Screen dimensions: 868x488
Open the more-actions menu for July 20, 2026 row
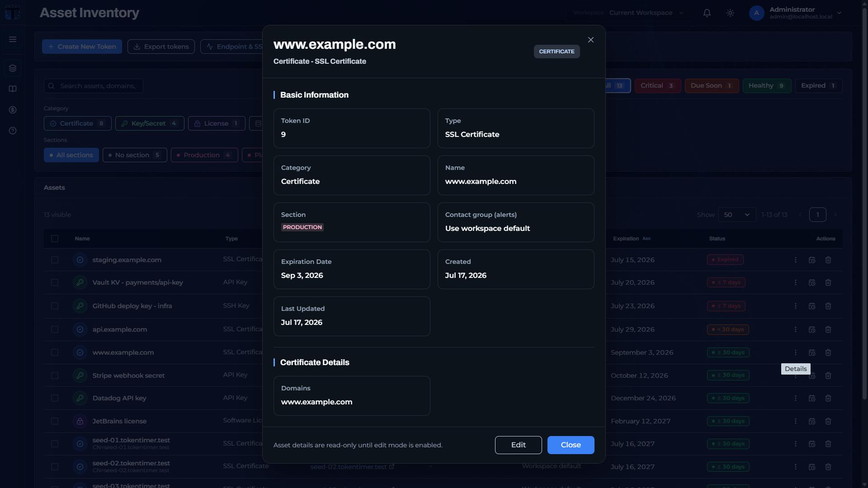point(796,282)
